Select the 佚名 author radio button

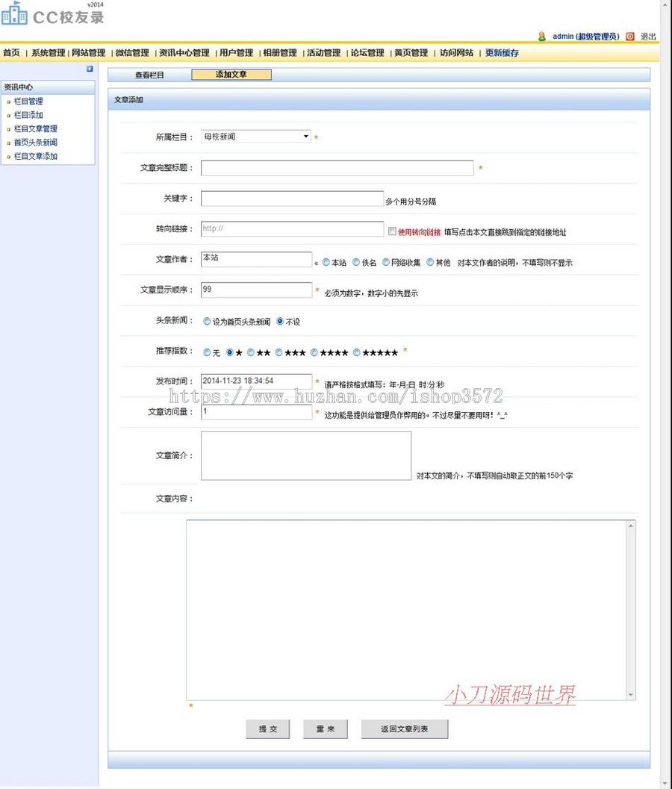tap(356, 261)
